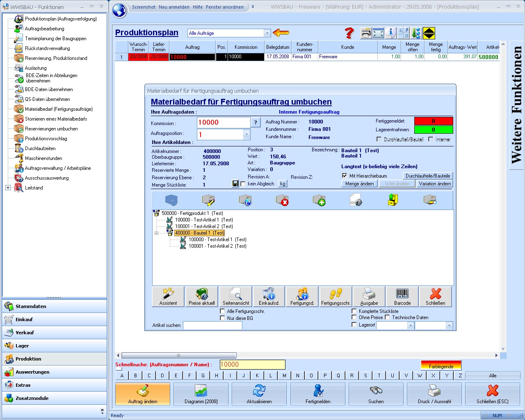
Task: Uncheck the Mit Hierarchiebaum checkbox
Action: pos(345,176)
